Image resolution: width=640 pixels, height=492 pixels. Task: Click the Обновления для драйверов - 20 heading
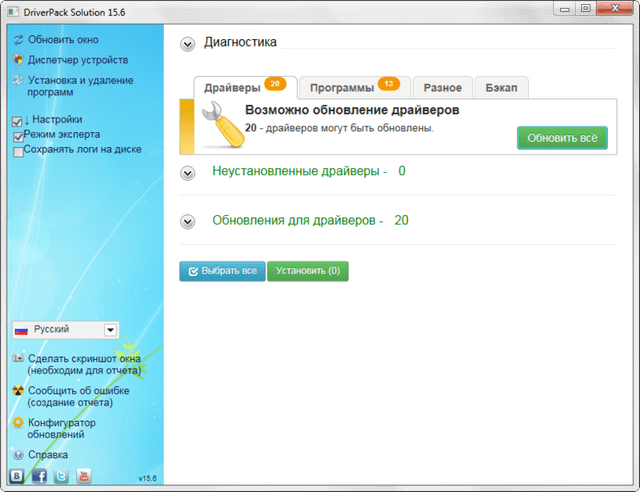(x=310, y=220)
